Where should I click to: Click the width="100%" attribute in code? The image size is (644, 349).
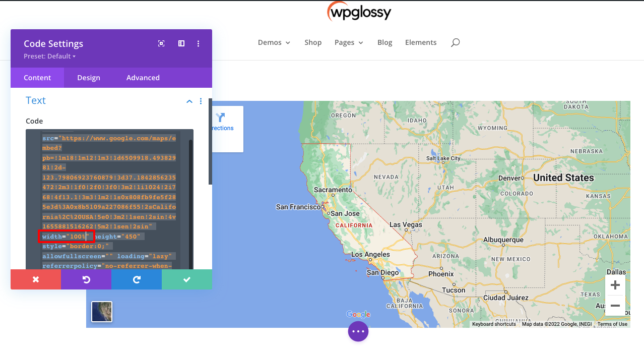(66, 237)
